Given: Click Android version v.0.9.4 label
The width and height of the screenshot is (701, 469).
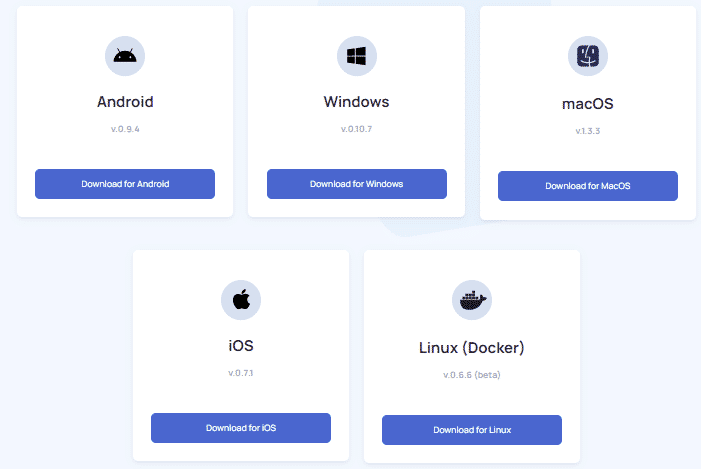Looking at the screenshot, I should pyautogui.click(x=125, y=129).
